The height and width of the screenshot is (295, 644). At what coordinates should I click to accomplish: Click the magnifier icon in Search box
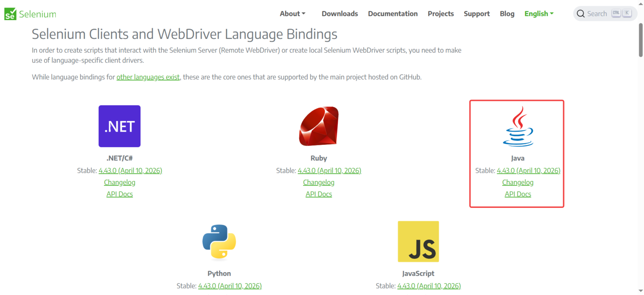tap(580, 14)
